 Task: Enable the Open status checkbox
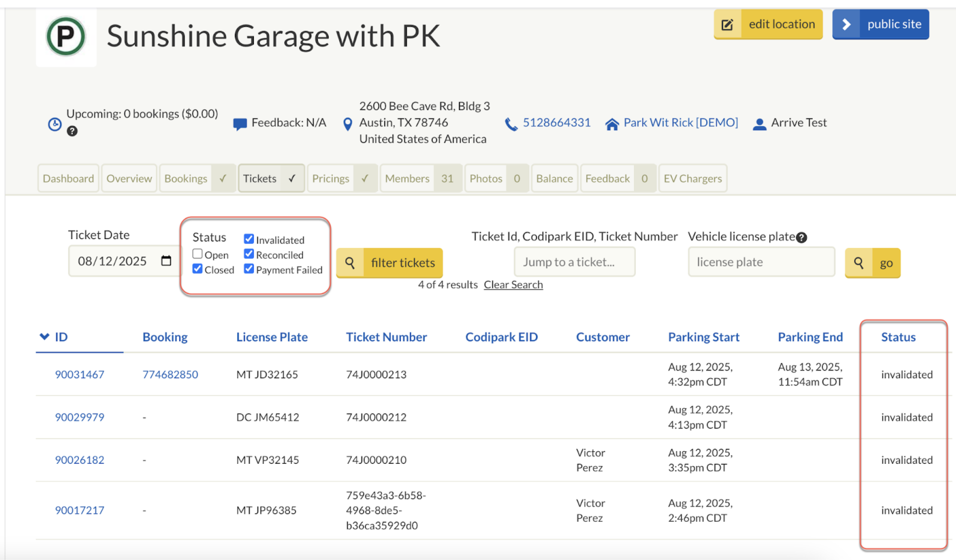point(197,253)
